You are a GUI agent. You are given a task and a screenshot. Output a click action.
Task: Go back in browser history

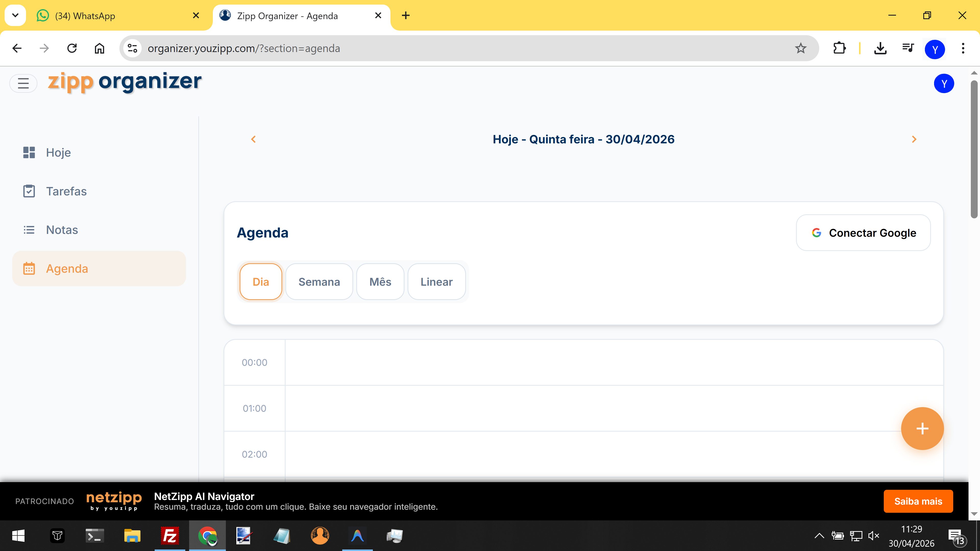[x=17, y=48]
